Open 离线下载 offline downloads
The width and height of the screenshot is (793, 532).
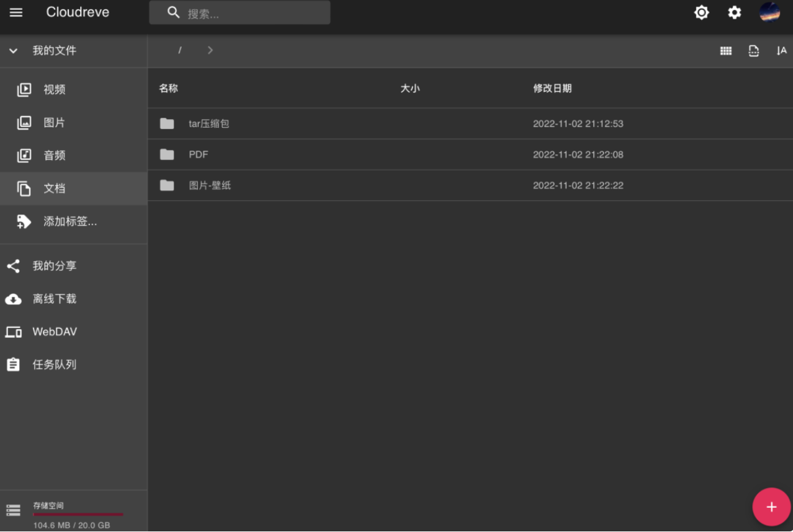point(55,299)
